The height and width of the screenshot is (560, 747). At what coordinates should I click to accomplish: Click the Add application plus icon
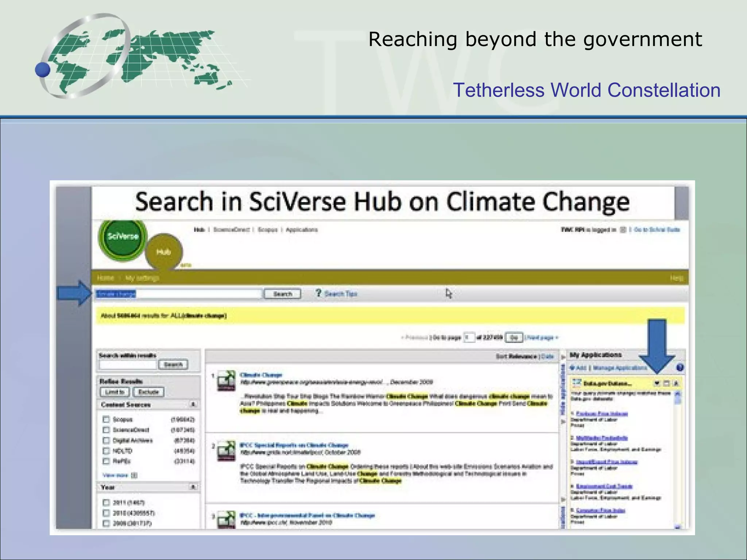pos(572,368)
